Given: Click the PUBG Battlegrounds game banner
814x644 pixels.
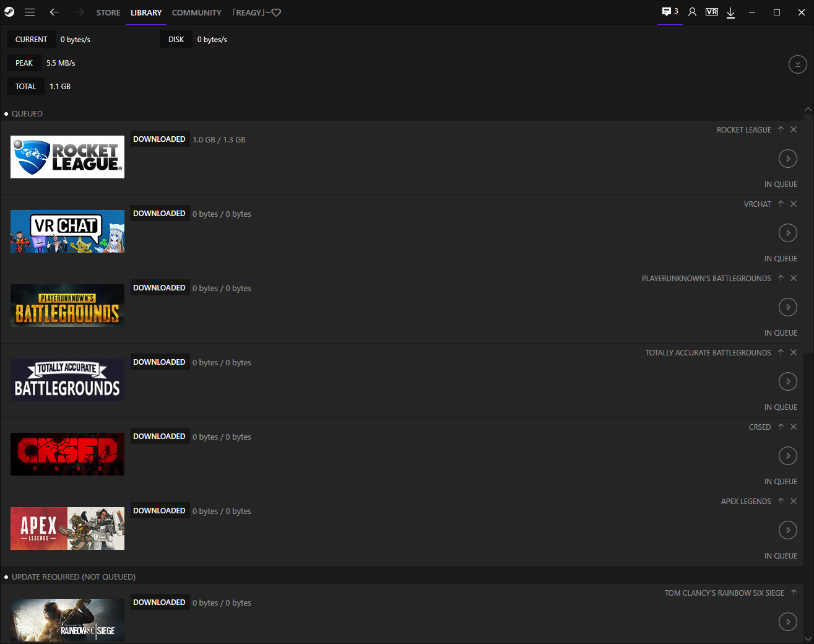Looking at the screenshot, I should pos(67,305).
